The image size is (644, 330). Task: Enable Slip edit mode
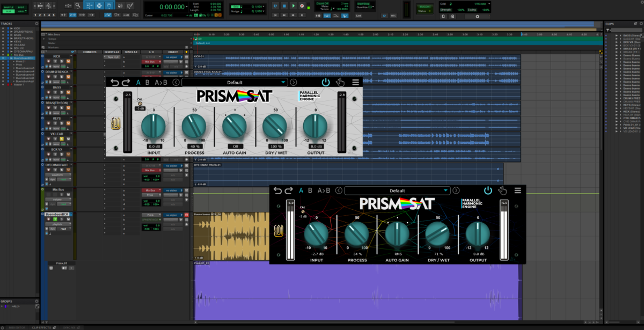click(x=8, y=11)
